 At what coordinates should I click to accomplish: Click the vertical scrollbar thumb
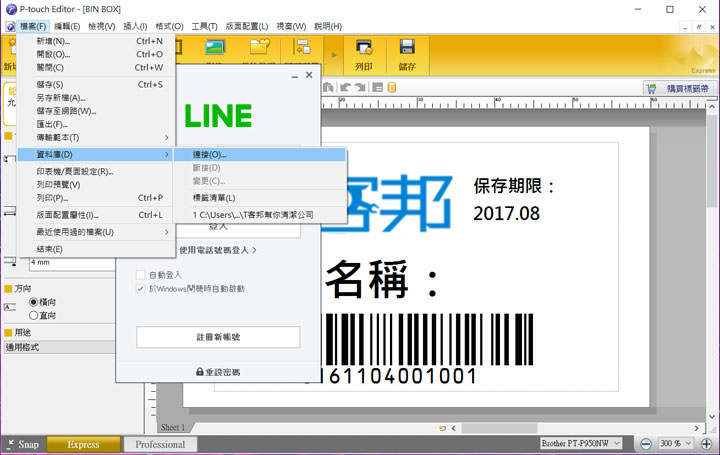712,161
